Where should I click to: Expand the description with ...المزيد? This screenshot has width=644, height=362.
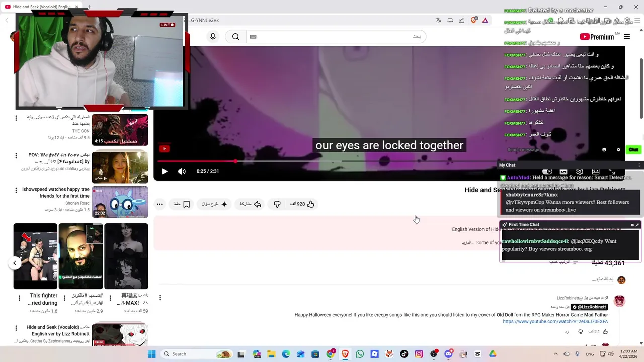pyautogui.click(x=468, y=243)
